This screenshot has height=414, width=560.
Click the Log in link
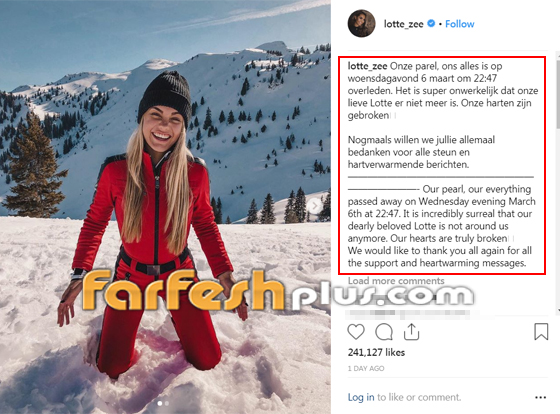361,397
